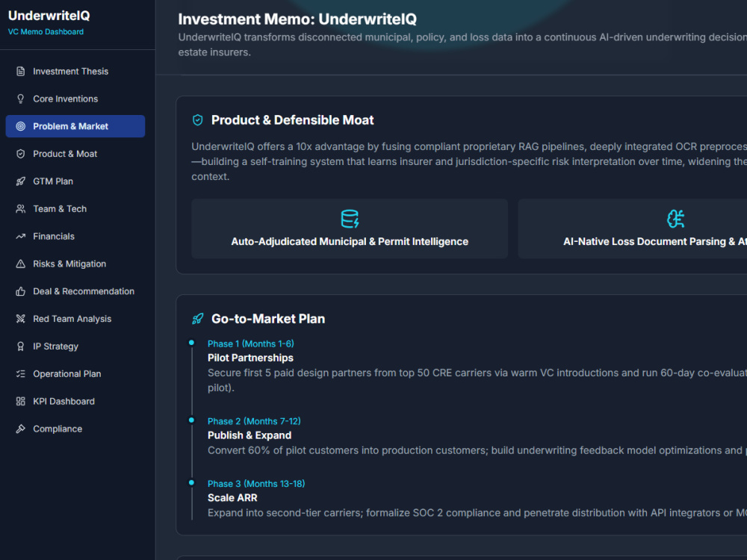Click the GTM Plan rocket icon in sidebar

click(x=20, y=181)
